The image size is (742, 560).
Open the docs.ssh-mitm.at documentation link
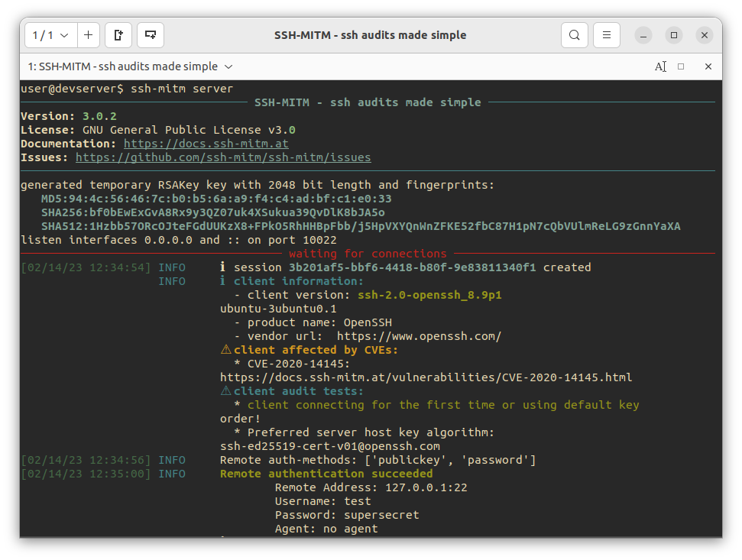(206, 144)
